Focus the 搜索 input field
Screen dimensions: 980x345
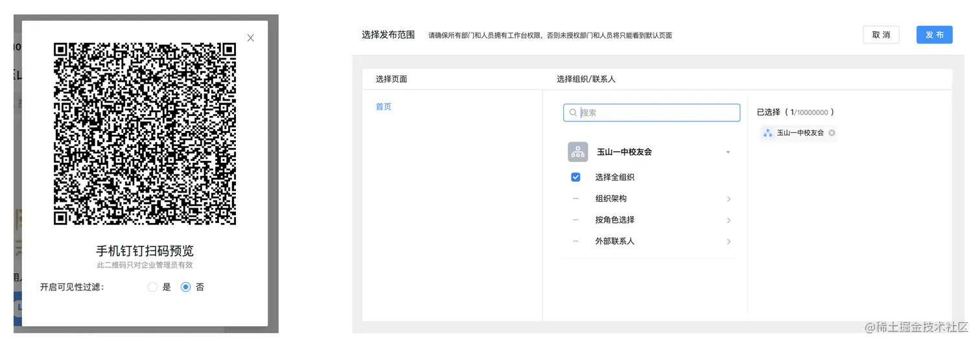click(x=651, y=112)
